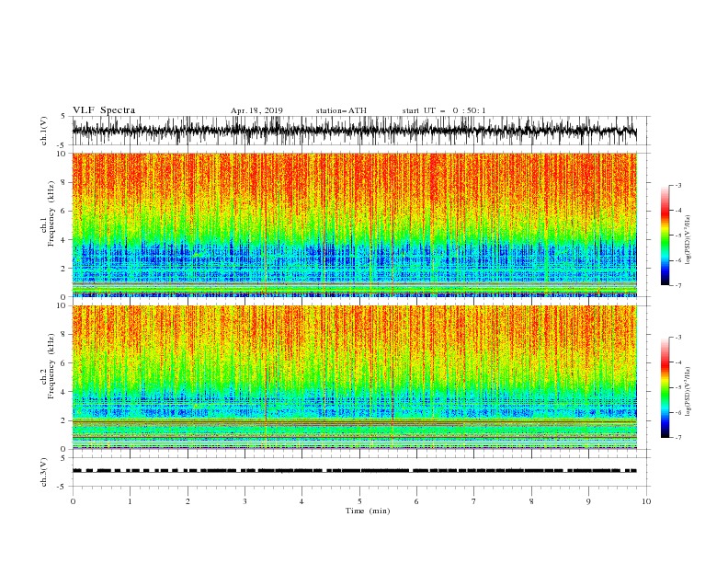
Task: Select the date text "Apr. 18, 2019"
Action: click(256, 110)
